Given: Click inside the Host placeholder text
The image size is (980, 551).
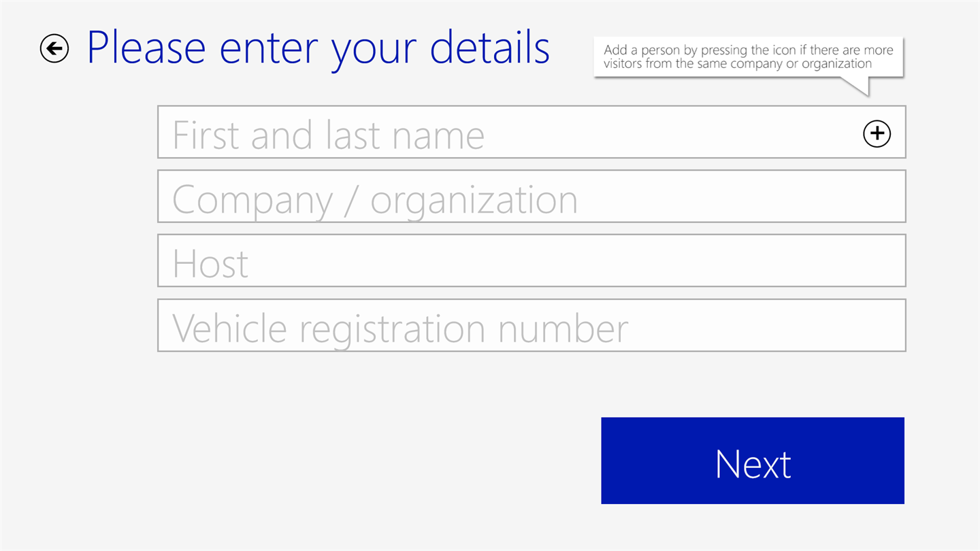Looking at the screenshot, I should pos(210,263).
